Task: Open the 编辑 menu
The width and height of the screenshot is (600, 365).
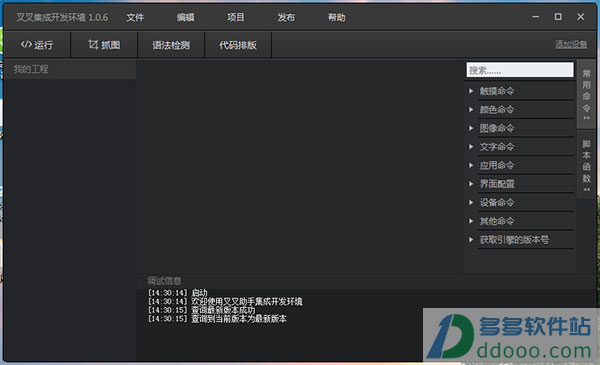Action: (185, 18)
